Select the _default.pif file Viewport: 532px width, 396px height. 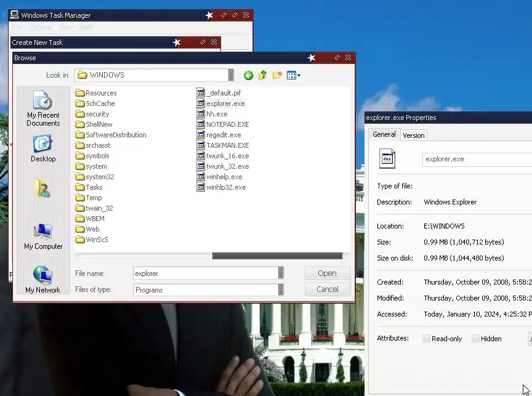pos(219,93)
